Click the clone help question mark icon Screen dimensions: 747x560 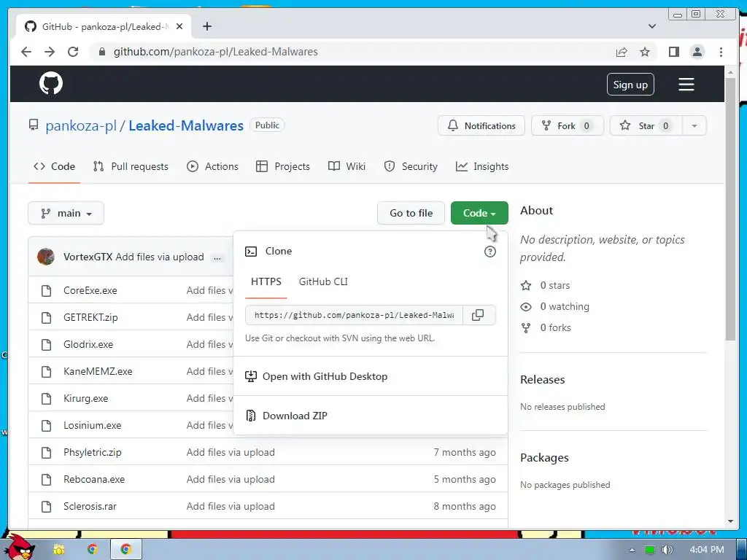[x=489, y=252]
